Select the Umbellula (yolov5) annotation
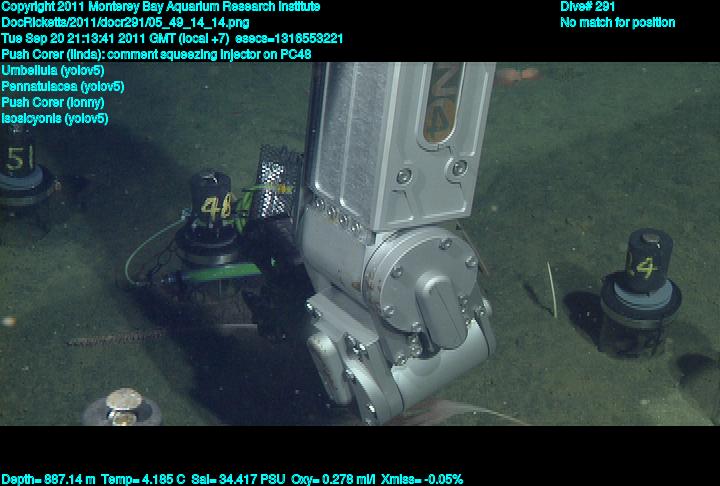720x486 pixels. coord(53,71)
